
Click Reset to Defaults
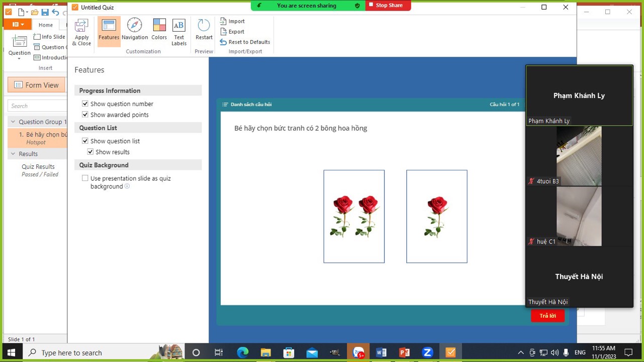tap(245, 42)
